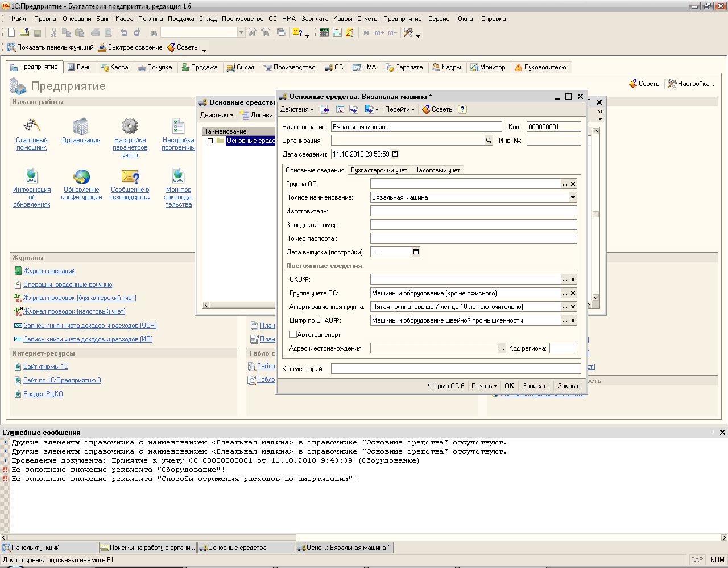Switch to the Руководителю panel tab

pos(540,67)
